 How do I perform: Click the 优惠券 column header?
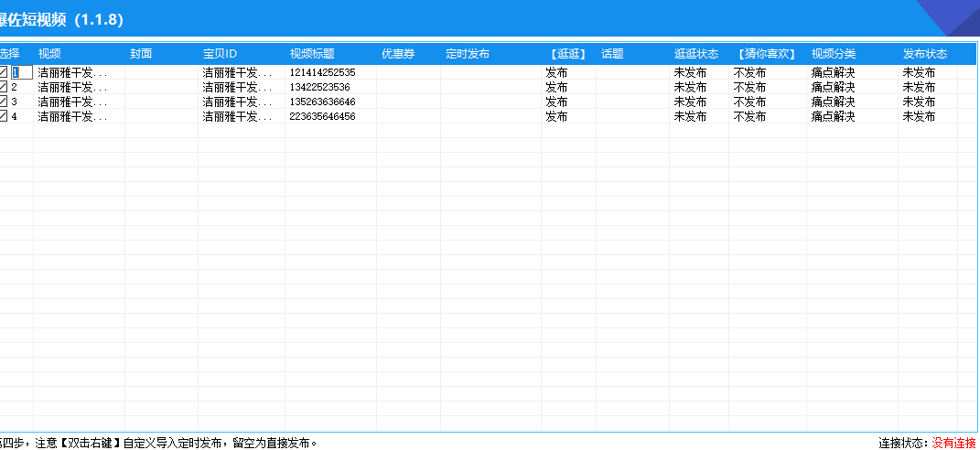(398, 54)
